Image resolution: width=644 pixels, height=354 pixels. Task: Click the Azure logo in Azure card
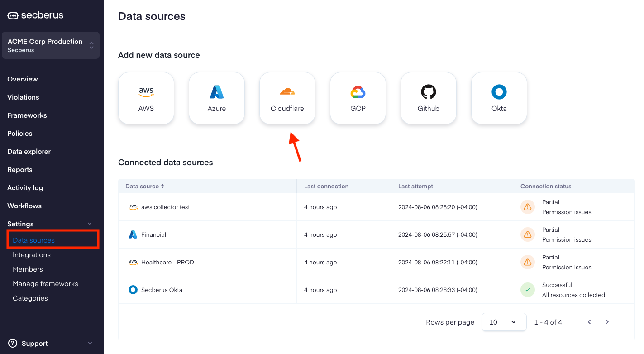coord(217,92)
